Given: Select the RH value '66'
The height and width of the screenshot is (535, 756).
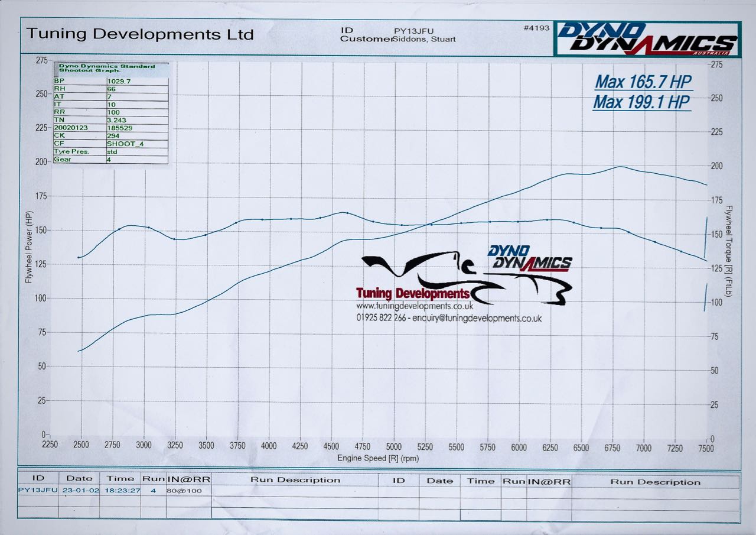Looking at the screenshot, I should pyautogui.click(x=111, y=89).
